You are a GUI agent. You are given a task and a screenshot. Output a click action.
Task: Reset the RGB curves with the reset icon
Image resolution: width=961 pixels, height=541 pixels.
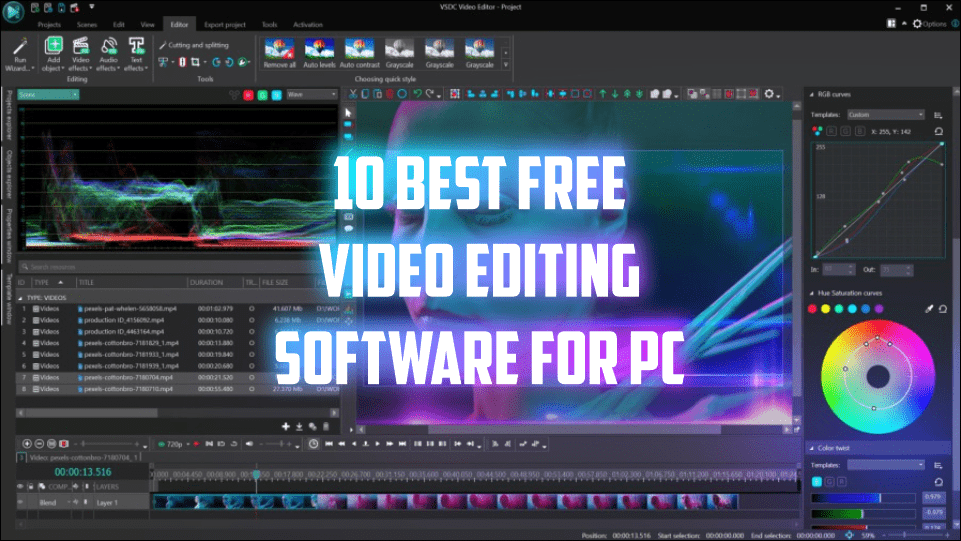tap(938, 131)
